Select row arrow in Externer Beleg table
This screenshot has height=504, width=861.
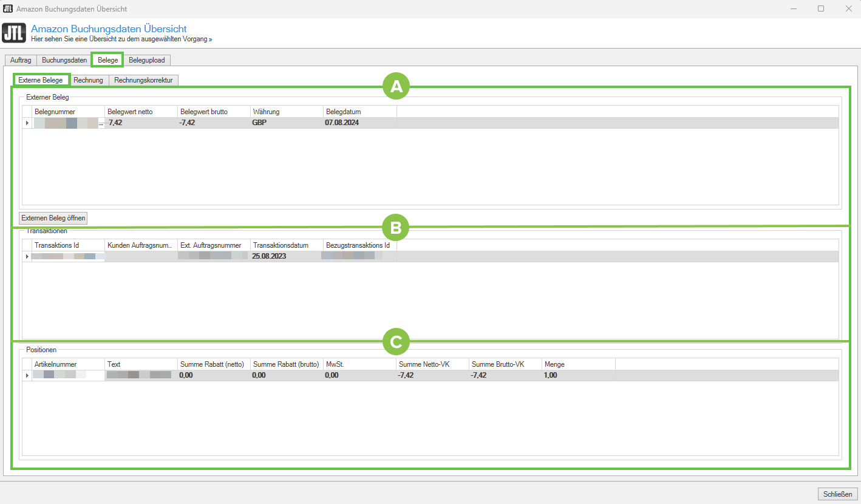tap(27, 123)
